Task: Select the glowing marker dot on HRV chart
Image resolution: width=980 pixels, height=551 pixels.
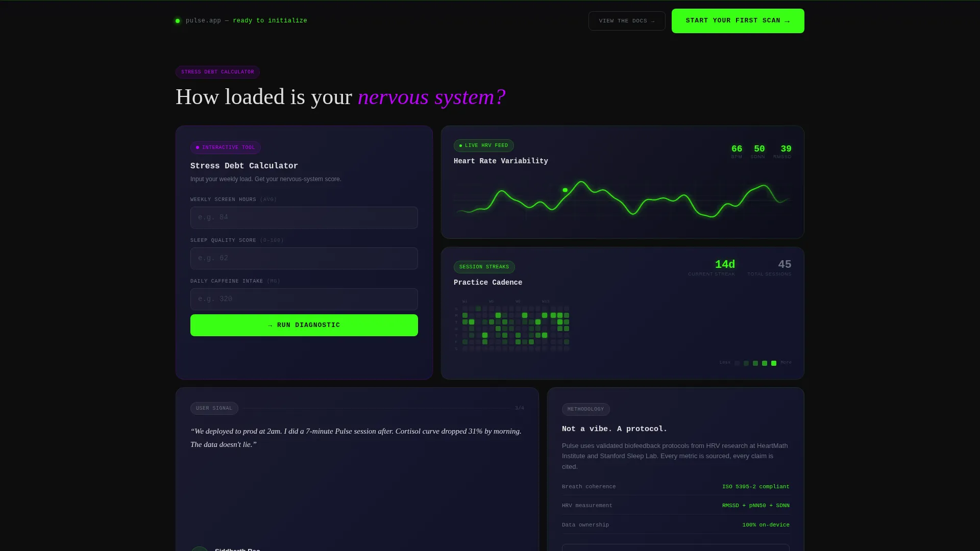Action: pos(565,190)
